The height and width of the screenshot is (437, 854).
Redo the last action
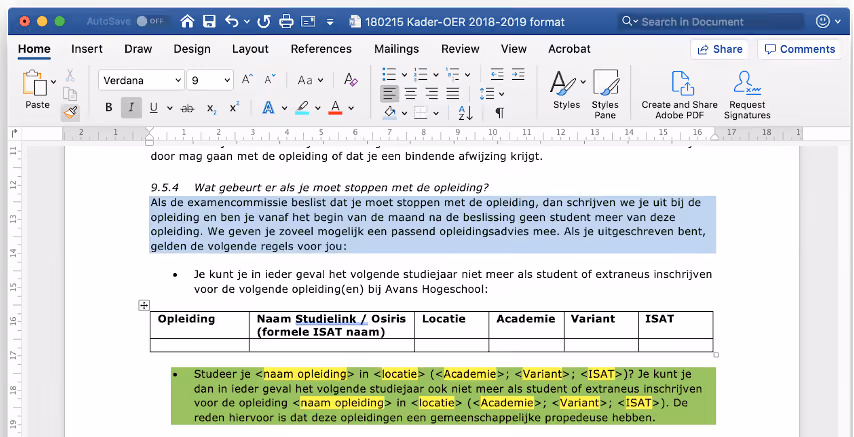pos(264,22)
